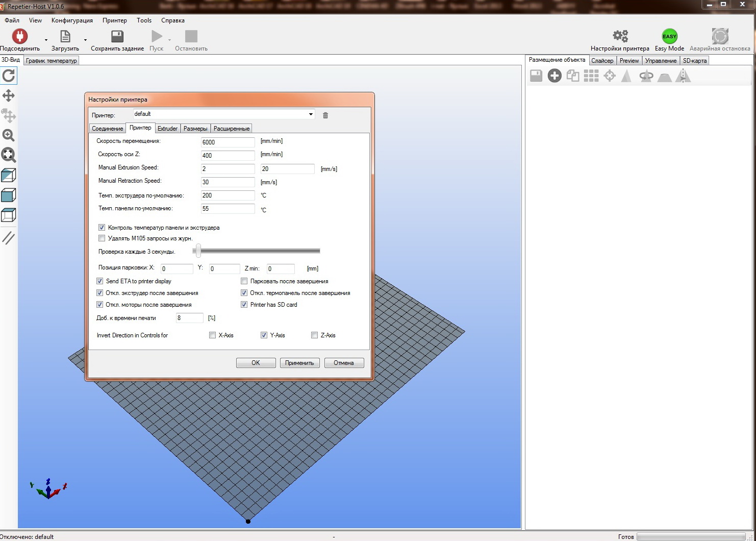756x541 pixels.
Task: Click the Save object placement disk icon
Action: (x=536, y=76)
